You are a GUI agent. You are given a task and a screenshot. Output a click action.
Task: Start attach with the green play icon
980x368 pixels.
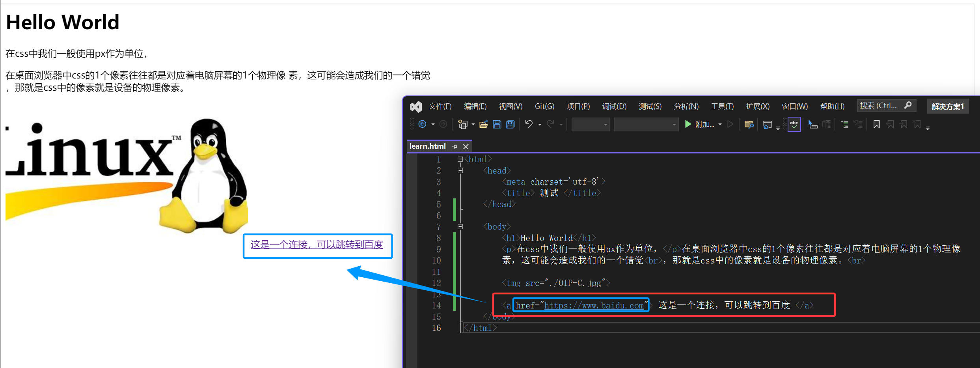688,124
